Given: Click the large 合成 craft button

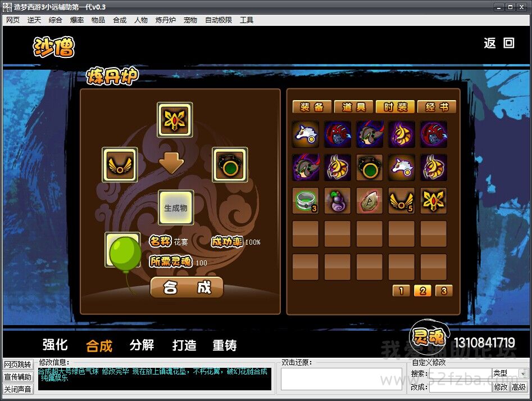Looking at the screenshot, I should click(187, 287).
